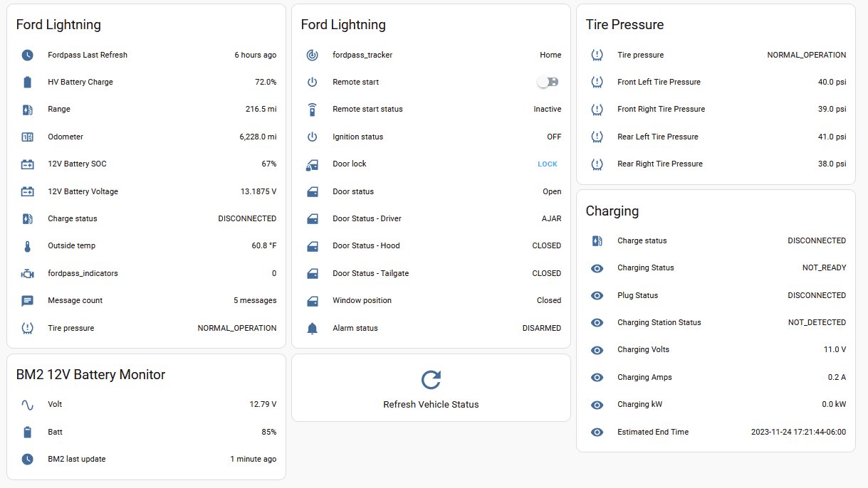Viewport: 868px width, 488px height.
Task: Click the power icon beside Ignition status
Action: pyautogui.click(x=312, y=137)
